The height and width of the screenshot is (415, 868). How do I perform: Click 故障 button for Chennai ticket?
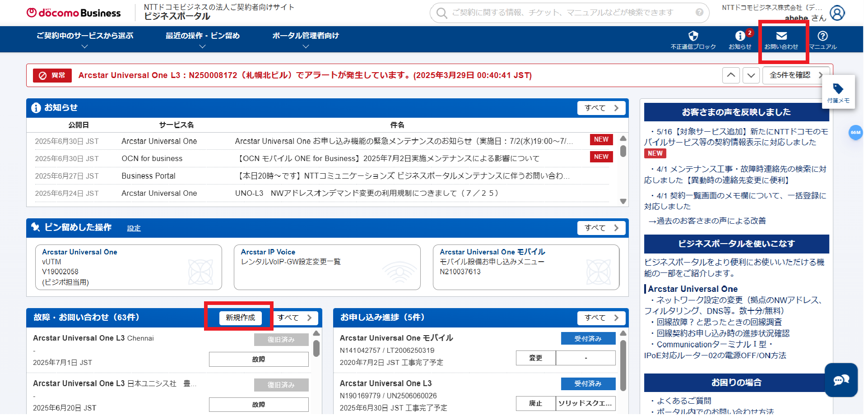coord(259,360)
